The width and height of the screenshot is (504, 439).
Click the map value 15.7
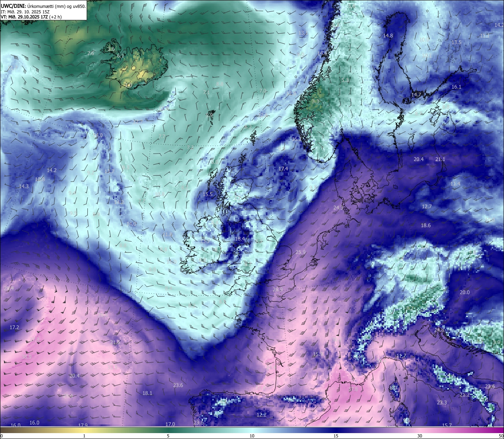447,425
